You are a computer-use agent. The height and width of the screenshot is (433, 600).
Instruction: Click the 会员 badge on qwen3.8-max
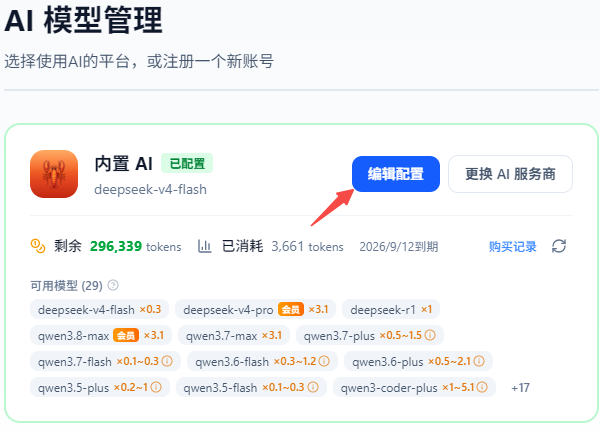(x=126, y=335)
